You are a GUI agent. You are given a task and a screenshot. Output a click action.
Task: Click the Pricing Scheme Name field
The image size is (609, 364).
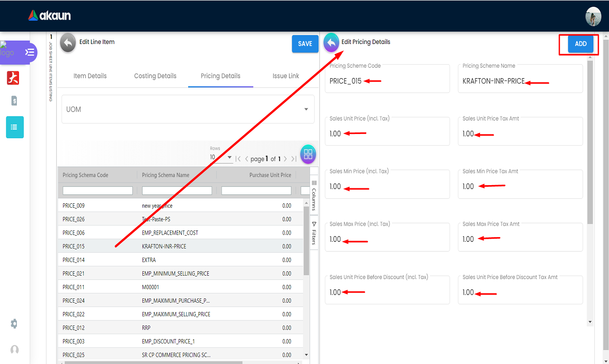click(x=520, y=79)
